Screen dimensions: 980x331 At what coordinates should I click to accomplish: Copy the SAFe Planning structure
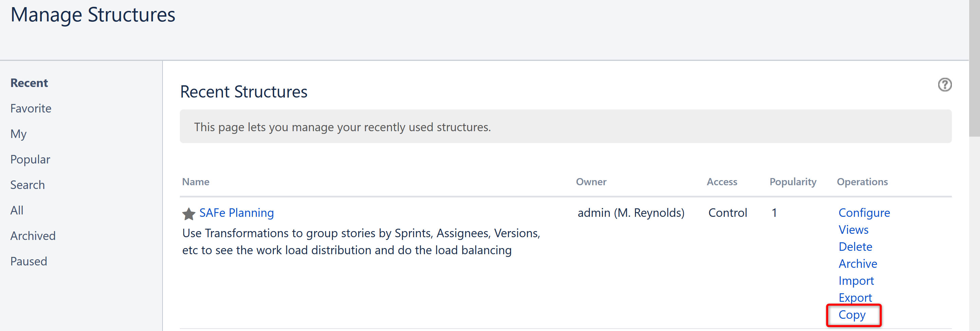(852, 315)
